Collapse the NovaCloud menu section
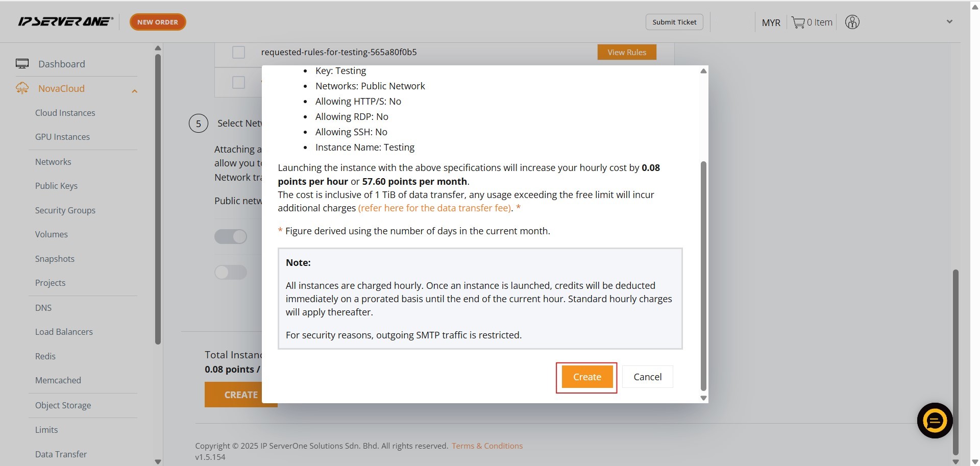The image size is (980, 466). 135,91
